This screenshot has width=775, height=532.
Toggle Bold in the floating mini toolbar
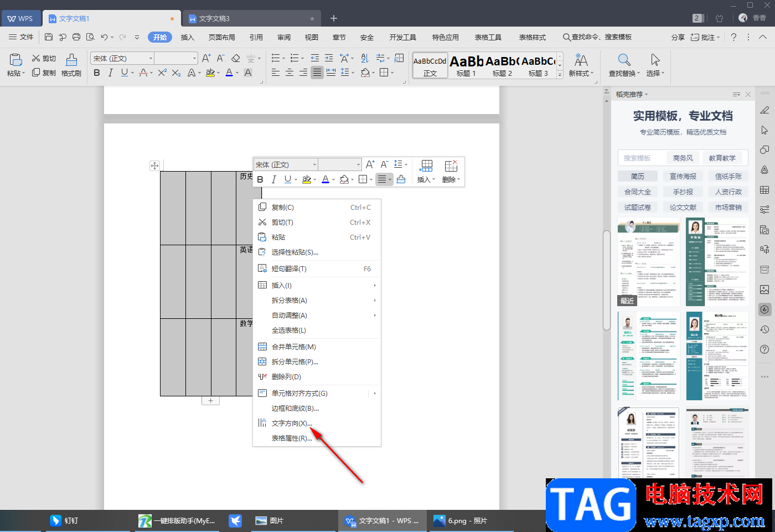(x=260, y=179)
